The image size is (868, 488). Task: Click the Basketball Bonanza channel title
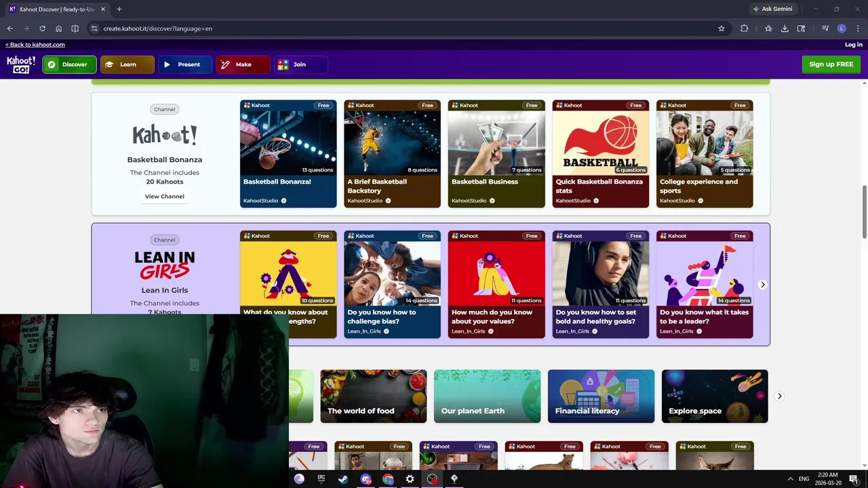(x=165, y=159)
